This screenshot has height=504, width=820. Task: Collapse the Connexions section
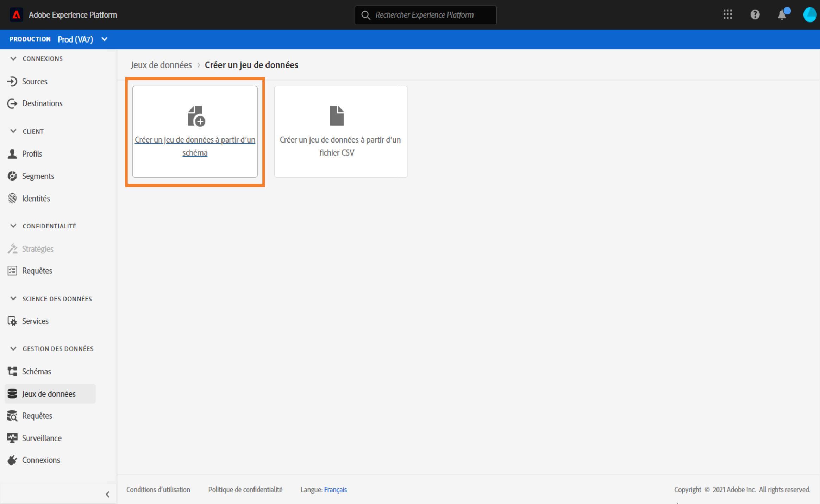13,58
